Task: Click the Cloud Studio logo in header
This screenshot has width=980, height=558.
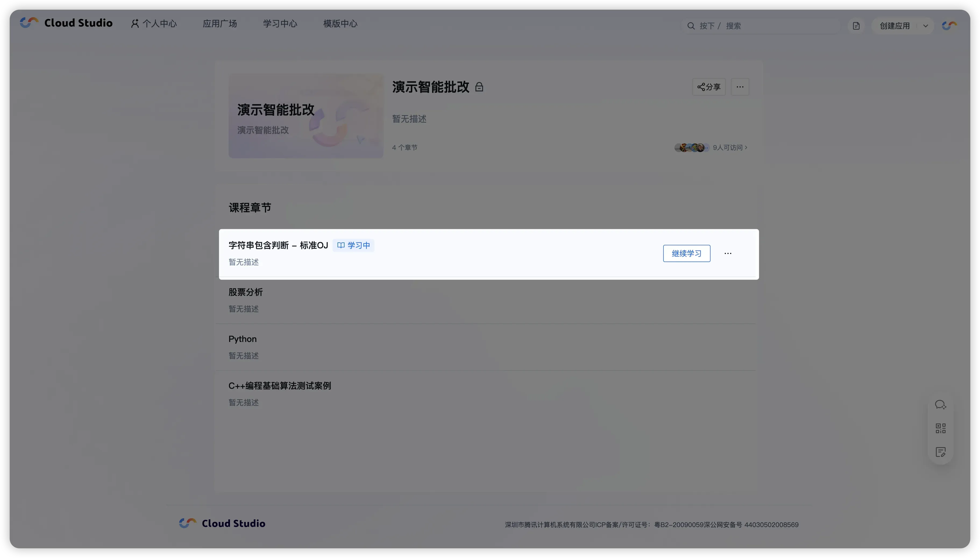Action: [66, 23]
